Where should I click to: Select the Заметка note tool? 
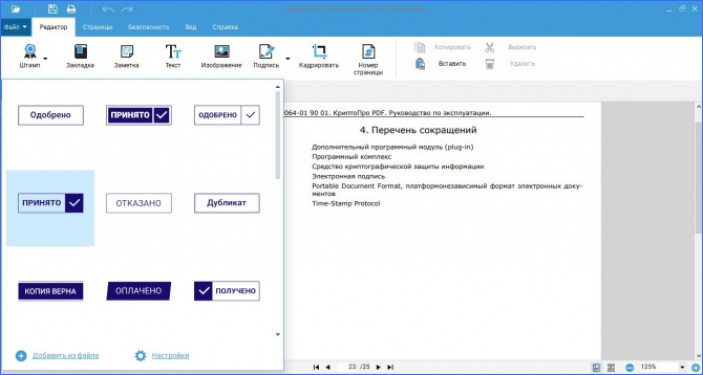tap(126, 56)
